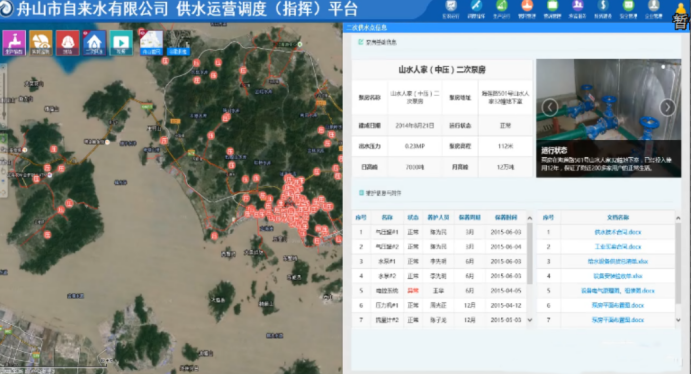Open document link in row 5 (.docx)
This screenshot has height=374, width=692.
[617, 291]
